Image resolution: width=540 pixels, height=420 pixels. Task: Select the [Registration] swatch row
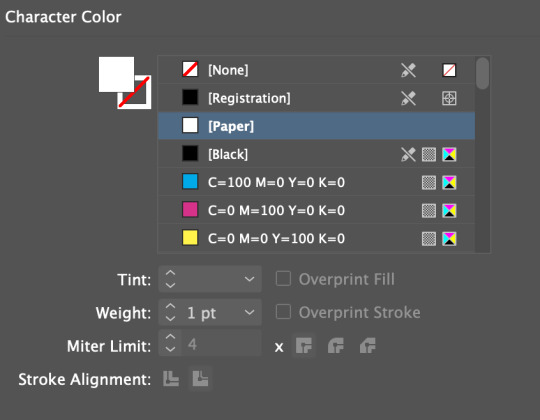tap(316, 98)
